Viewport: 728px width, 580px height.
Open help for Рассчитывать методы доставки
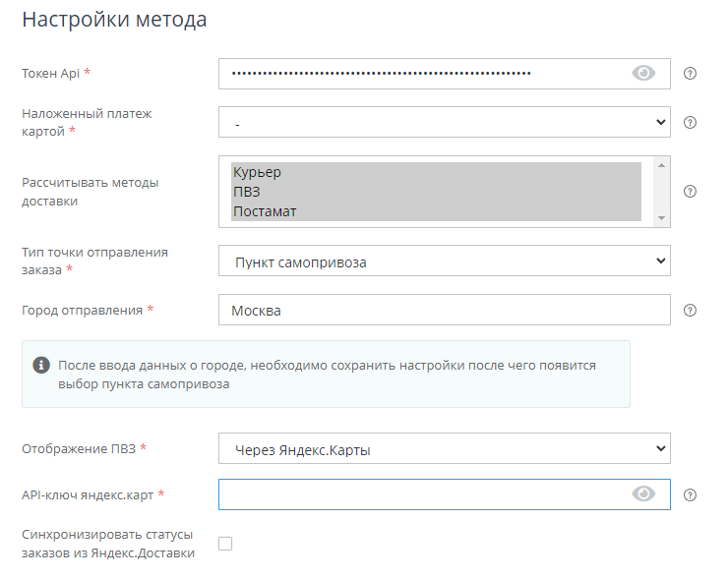tap(690, 192)
